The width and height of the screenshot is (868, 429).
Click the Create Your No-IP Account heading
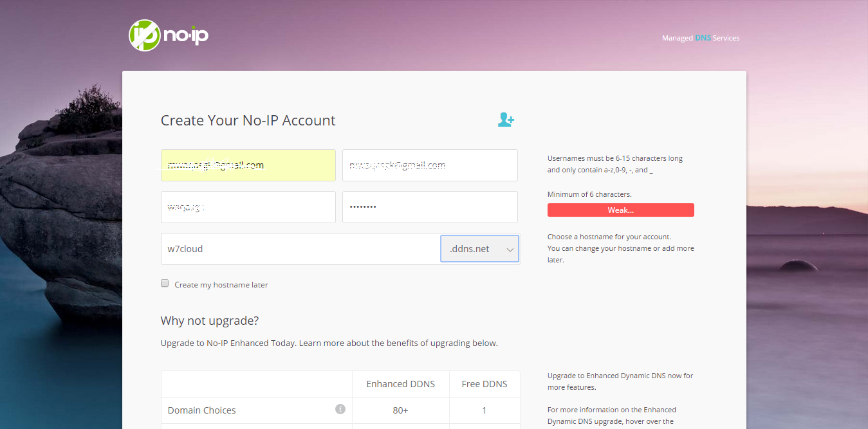pos(248,120)
